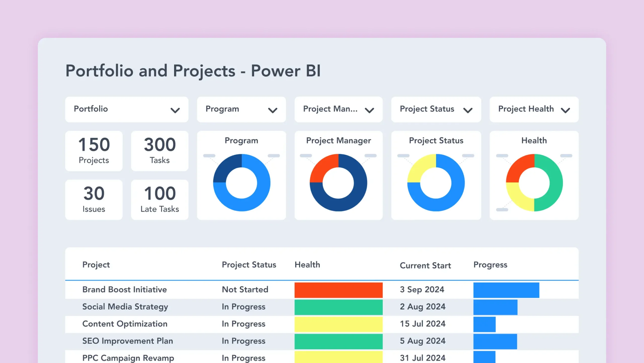This screenshot has height=363, width=644.
Task: Open the Brand Boost Initiative project row
Action: [125, 289]
